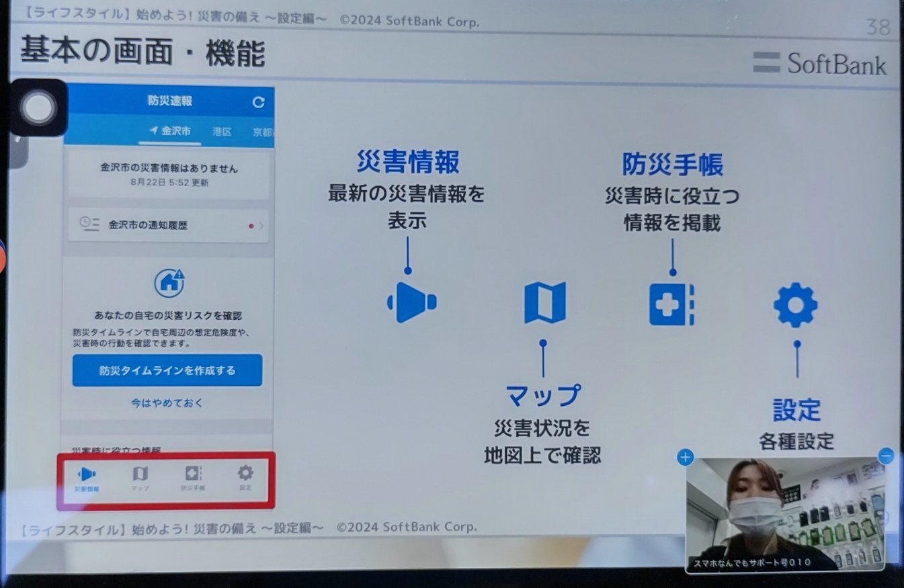Click the 災害状況を地図上で確認 description
The height and width of the screenshot is (588, 904).
pos(542,442)
